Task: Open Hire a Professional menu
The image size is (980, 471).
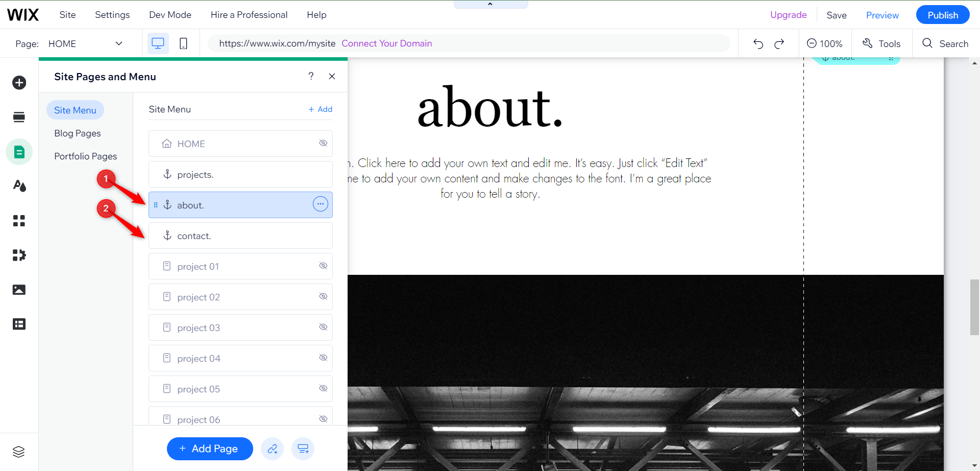Action: pyautogui.click(x=249, y=15)
